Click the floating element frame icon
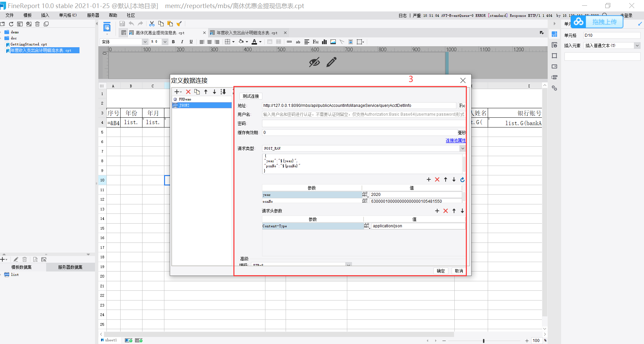The image size is (644, 344). click(x=360, y=42)
